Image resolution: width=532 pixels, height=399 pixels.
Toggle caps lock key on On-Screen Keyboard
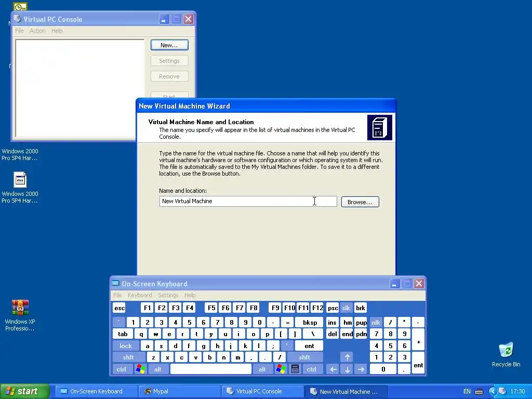click(126, 345)
